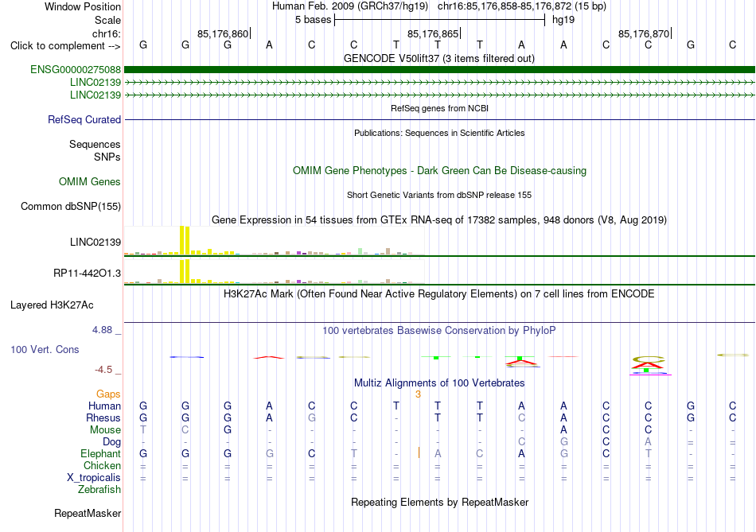Screen dimensions: 756x532
Task: Click the H3K27Ac Mark ENCODE track title
Action: click(438, 294)
